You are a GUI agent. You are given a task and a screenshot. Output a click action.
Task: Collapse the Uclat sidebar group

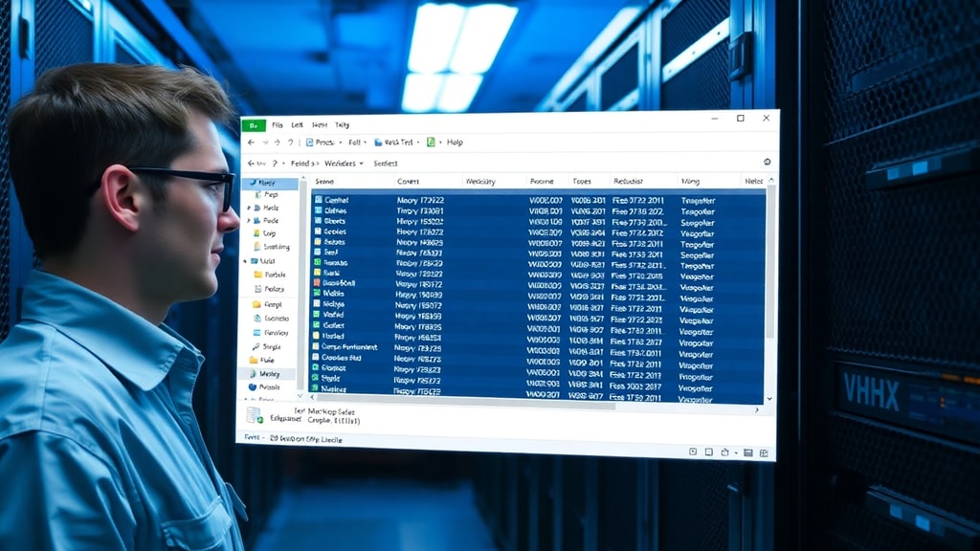245,261
